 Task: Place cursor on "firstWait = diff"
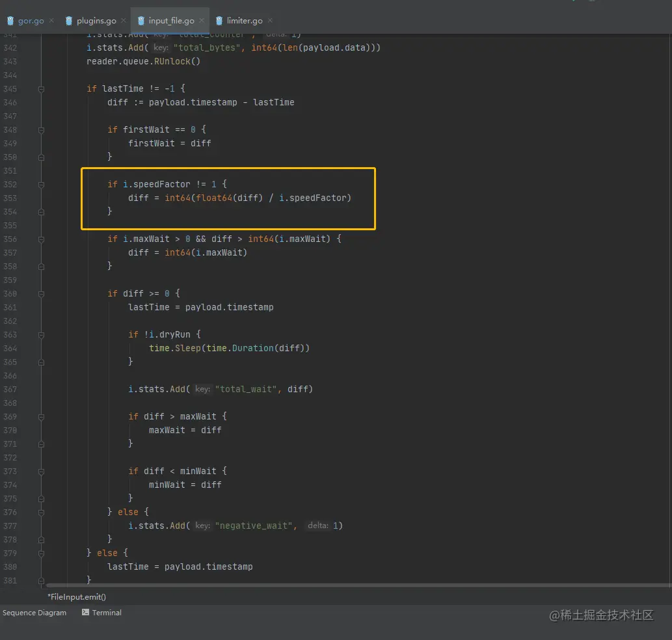(170, 143)
